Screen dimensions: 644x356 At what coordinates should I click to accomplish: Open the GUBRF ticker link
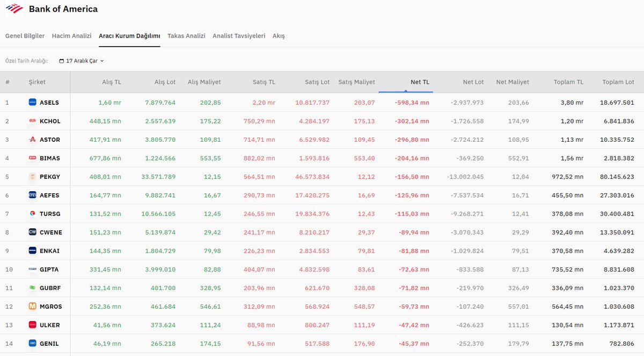coord(50,288)
